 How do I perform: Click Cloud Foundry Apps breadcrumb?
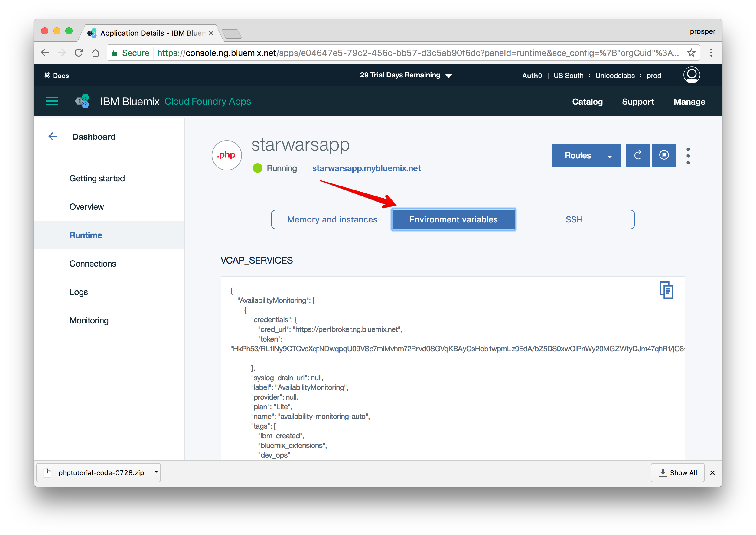coord(208,101)
